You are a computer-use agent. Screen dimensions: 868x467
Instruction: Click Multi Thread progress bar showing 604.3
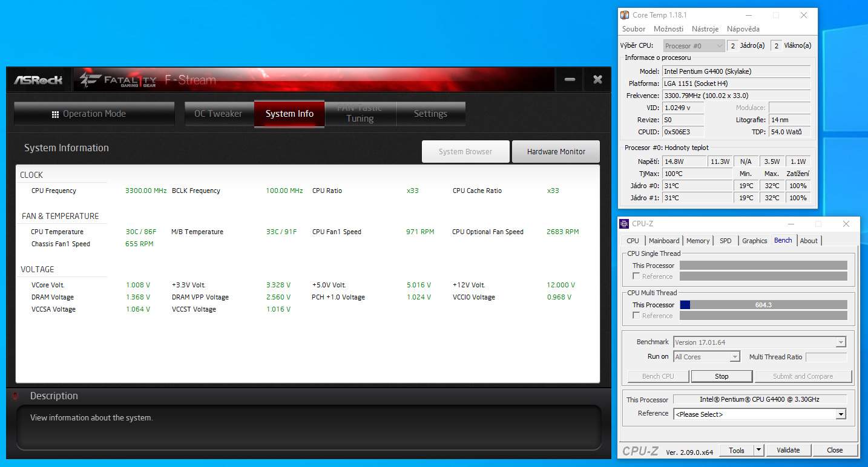click(763, 305)
